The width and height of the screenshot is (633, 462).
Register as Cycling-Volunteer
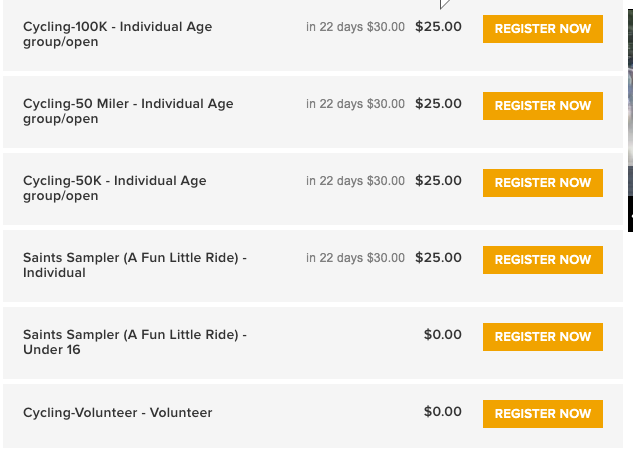click(x=543, y=414)
